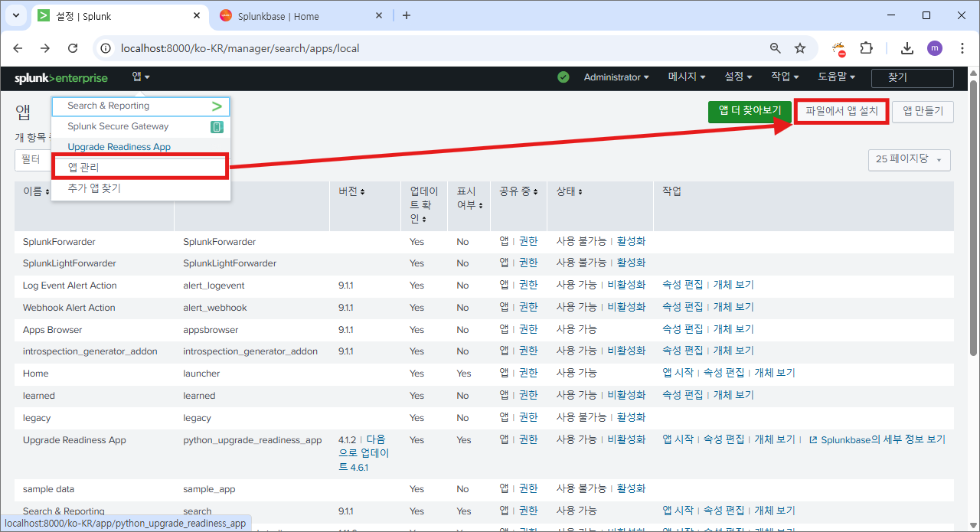Bookmark this page with the star icon
Viewport: 980px width, 532px height.
[x=800, y=48]
